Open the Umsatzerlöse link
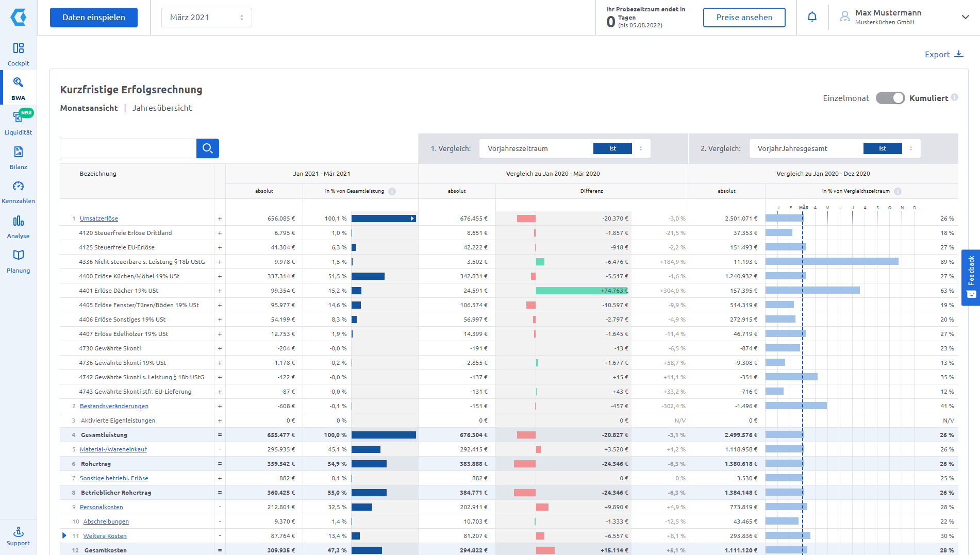980x555 pixels. tap(99, 218)
